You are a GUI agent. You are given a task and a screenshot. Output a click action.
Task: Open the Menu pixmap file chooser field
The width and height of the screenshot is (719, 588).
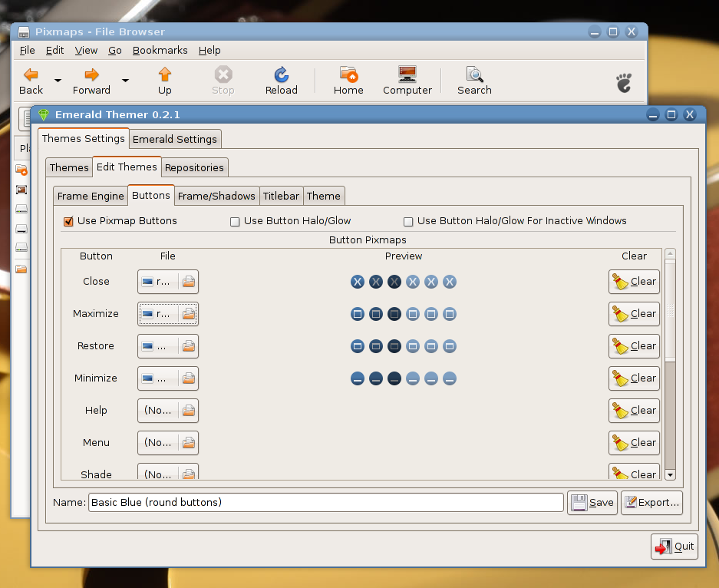(168, 443)
